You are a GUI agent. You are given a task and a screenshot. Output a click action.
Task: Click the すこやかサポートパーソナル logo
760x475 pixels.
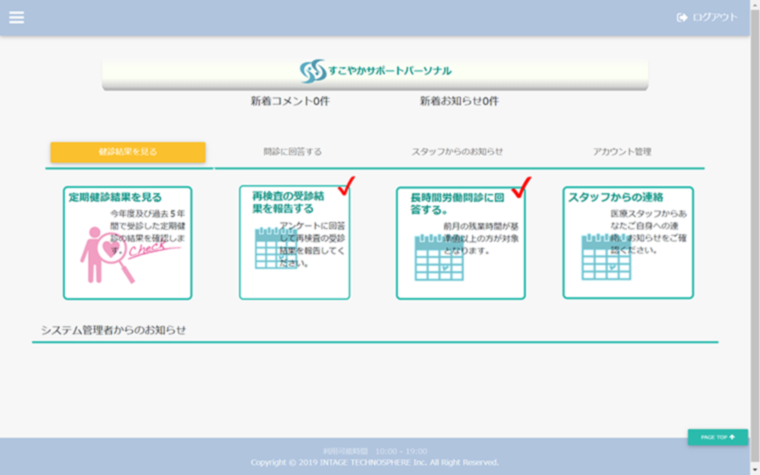375,71
